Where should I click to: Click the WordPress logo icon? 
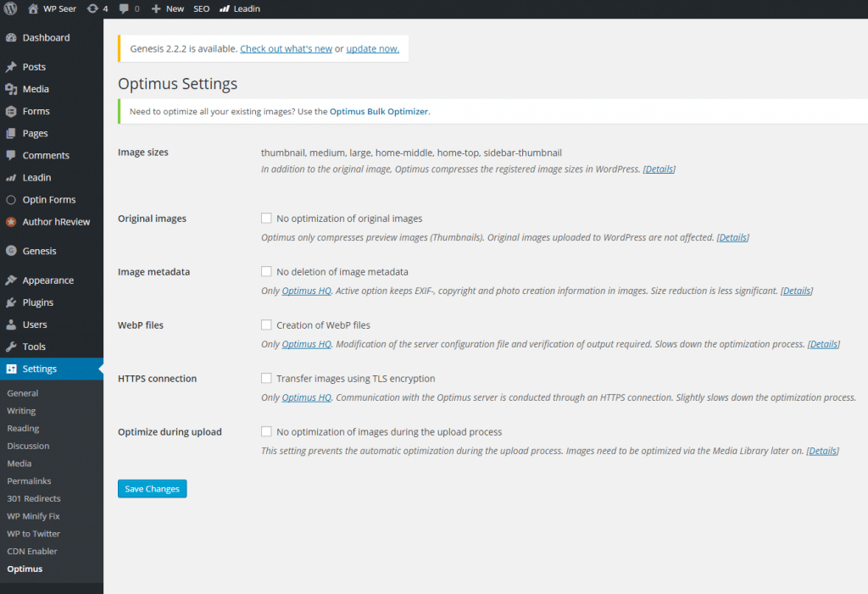(x=10, y=8)
